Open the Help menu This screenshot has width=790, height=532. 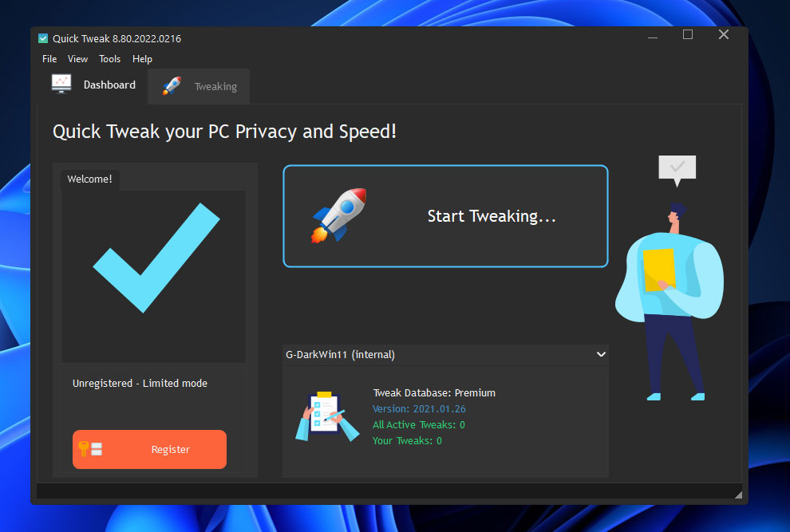142,59
